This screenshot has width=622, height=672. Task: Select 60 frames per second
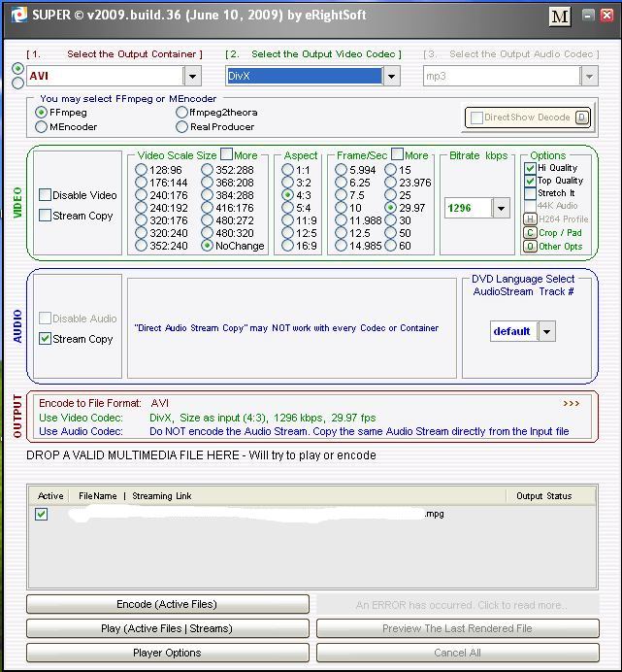tap(390, 246)
